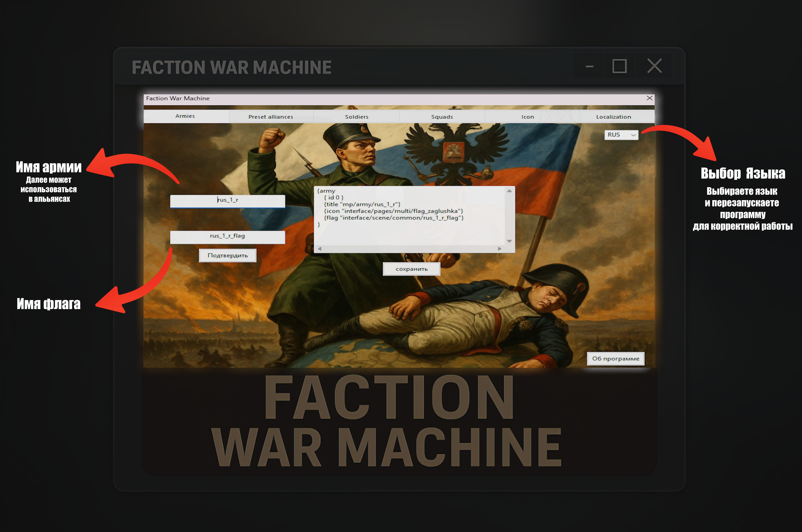Click the Подтвердить confirm button
Image resolution: width=802 pixels, height=532 pixels.
tap(228, 255)
